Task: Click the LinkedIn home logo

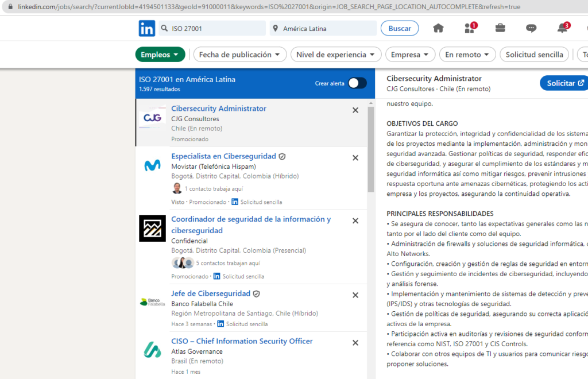Action: 146,28
